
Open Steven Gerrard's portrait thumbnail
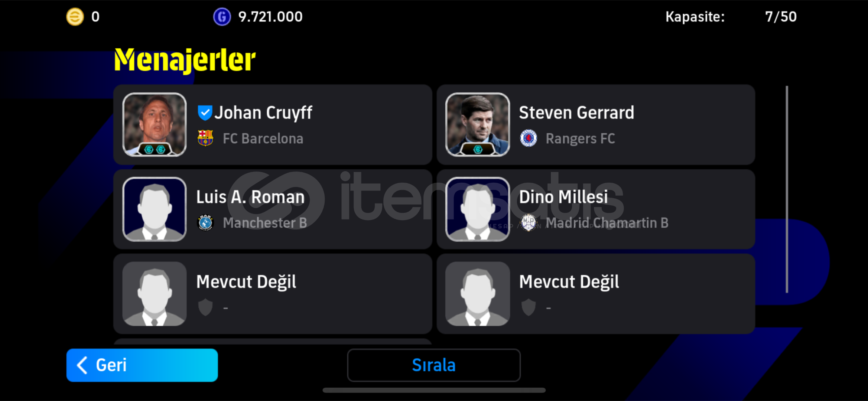point(478,124)
